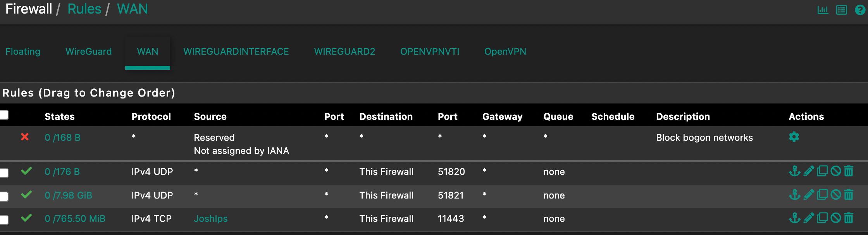The height and width of the screenshot is (235, 868).
Task: Disable the port 51820 rule
Action: click(x=836, y=171)
